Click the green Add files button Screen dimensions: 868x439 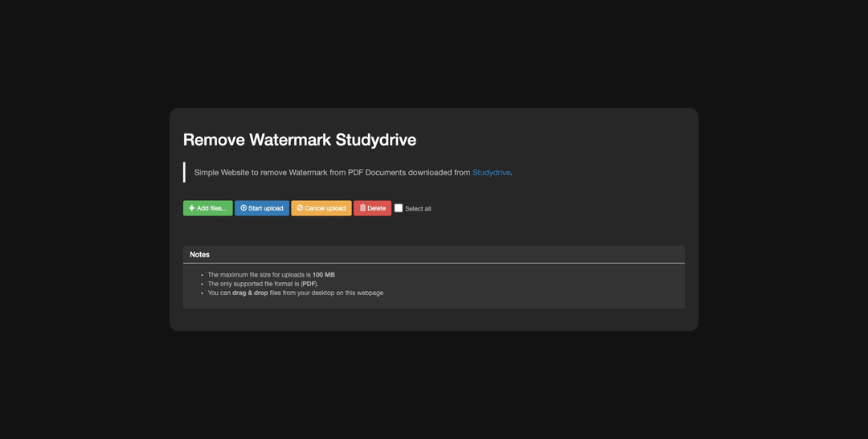click(207, 208)
